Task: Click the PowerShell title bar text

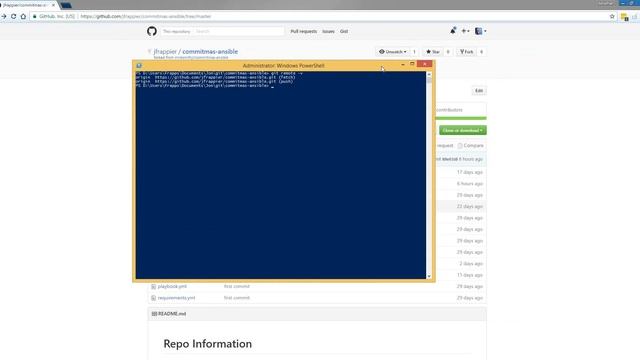Action: click(283, 65)
